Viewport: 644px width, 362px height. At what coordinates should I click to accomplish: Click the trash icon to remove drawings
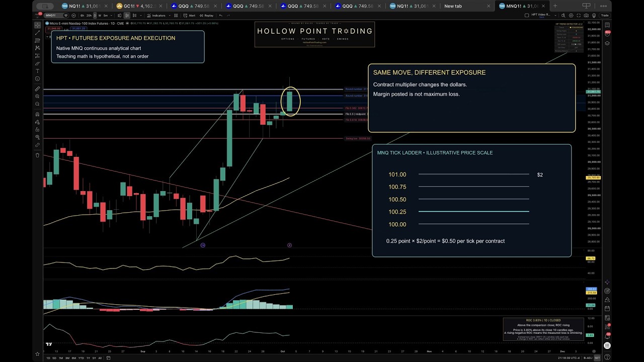click(x=37, y=155)
